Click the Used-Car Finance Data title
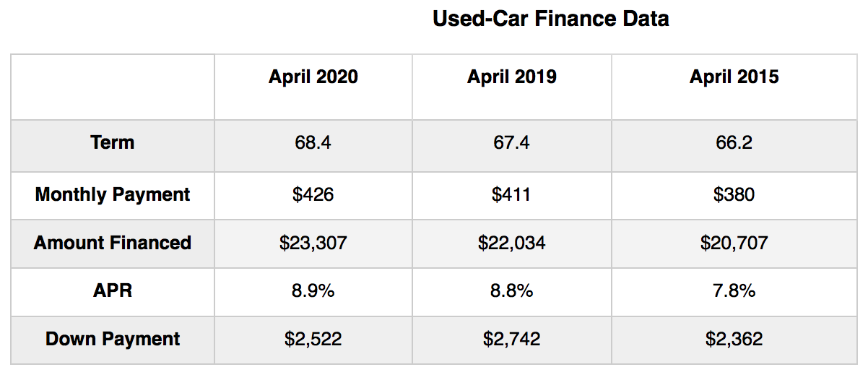This screenshot has height=380, width=868. click(x=550, y=19)
